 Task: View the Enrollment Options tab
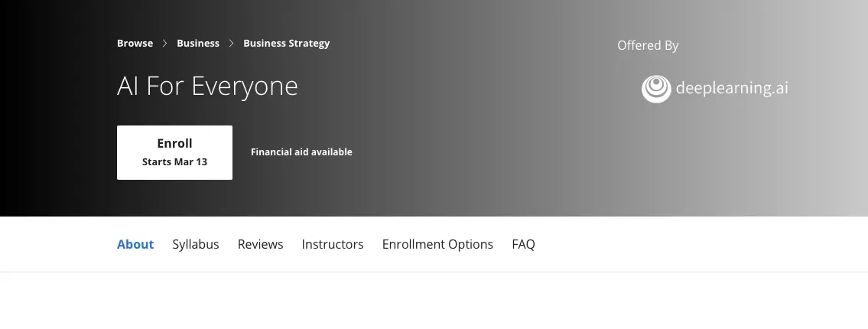point(437,244)
